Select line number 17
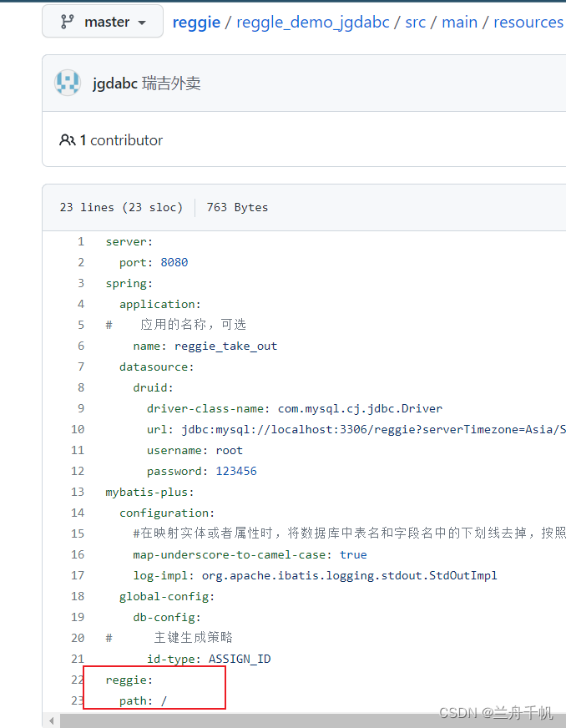Image resolution: width=566 pixels, height=728 pixels. (x=78, y=575)
